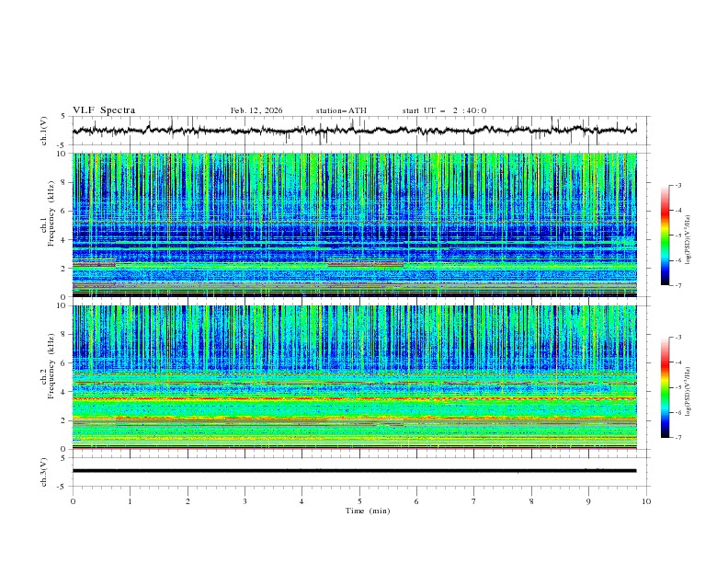Click the VLF Spectra title text
The height and width of the screenshot is (563, 728).
click(104, 110)
